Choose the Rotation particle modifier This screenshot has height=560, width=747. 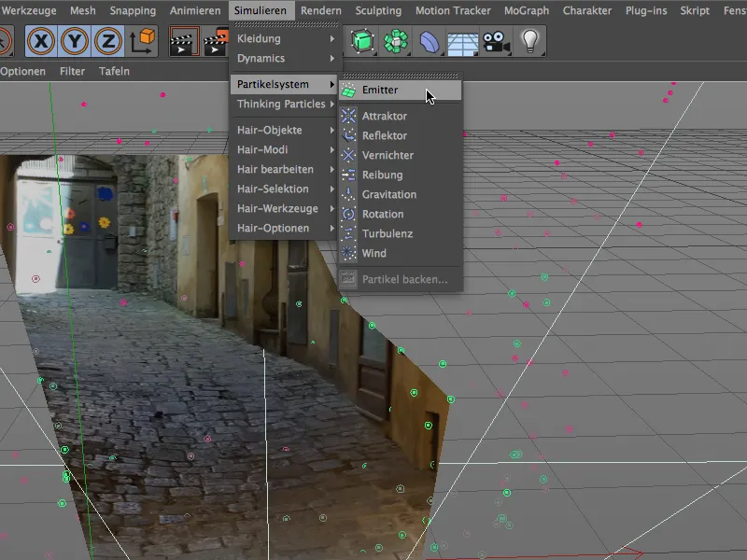coord(401,214)
